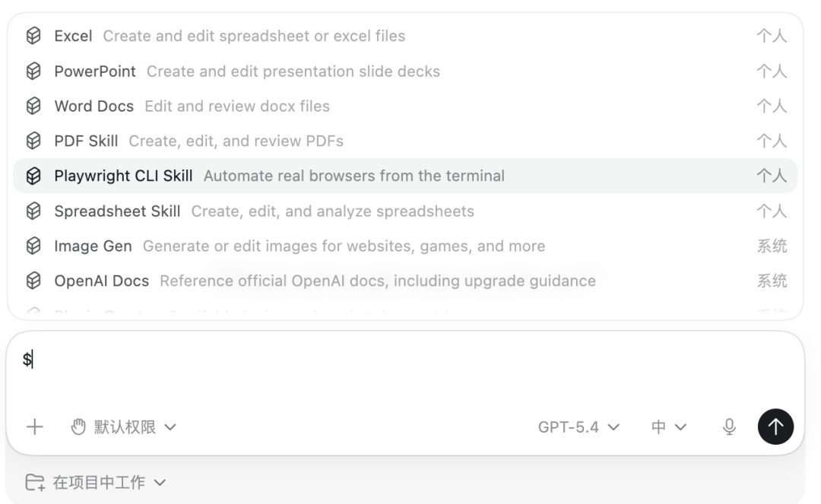Image resolution: width=821 pixels, height=504 pixels.
Task: Select the Excel skill entry
Action: point(73,36)
